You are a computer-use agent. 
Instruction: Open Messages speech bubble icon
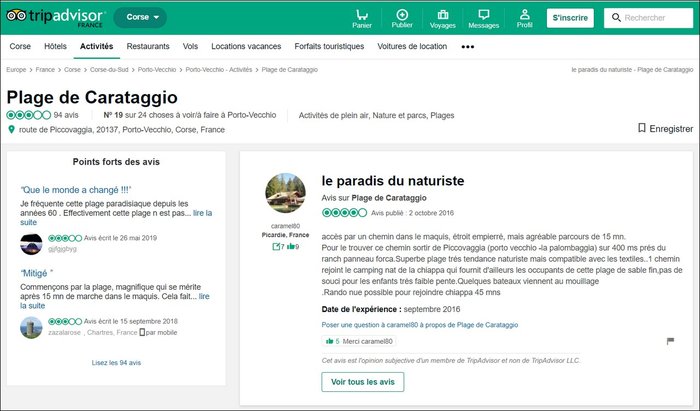(x=483, y=15)
